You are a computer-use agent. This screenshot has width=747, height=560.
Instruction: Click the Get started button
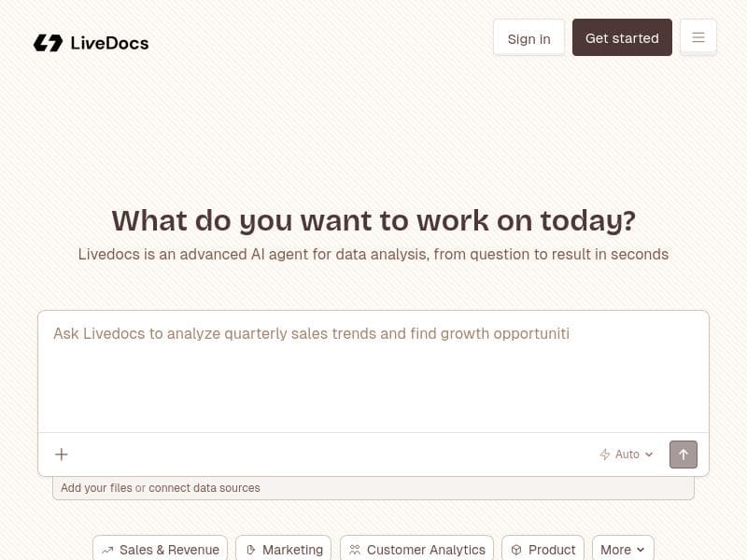point(622,38)
